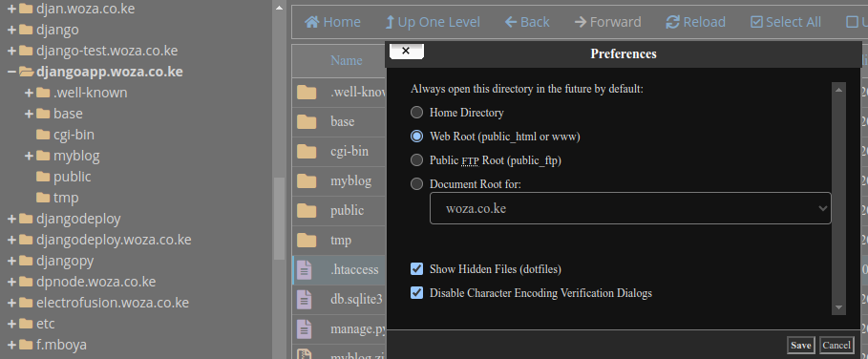Click the public folder icon in tree

tap(43, 177)
